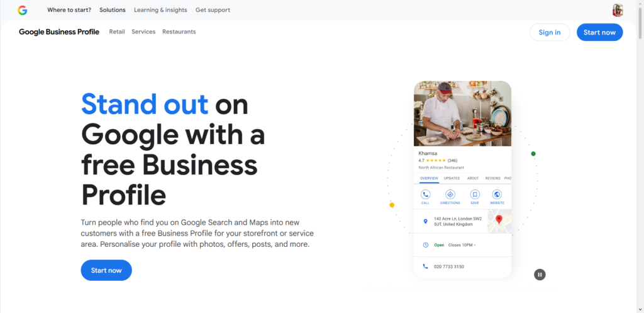This screenshot has width=644, height=313.
Task: Open the Solutions menu
Action: click(x=113, y=10)
